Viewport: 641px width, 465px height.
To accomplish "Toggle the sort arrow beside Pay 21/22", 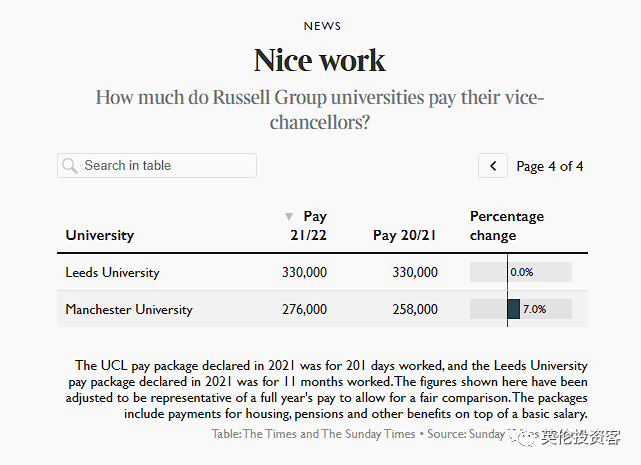I will (289, 216).
